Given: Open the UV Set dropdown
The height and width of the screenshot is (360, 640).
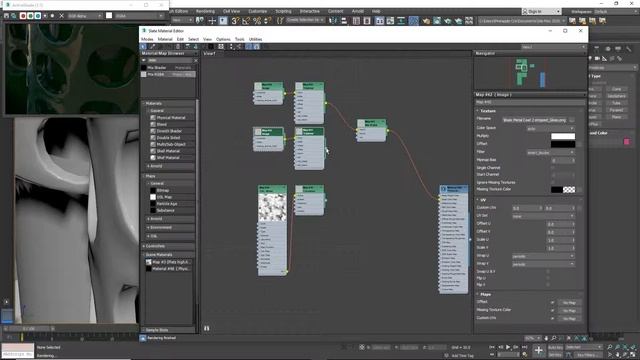Looking at the screenshot, I should tap(543, 216).
